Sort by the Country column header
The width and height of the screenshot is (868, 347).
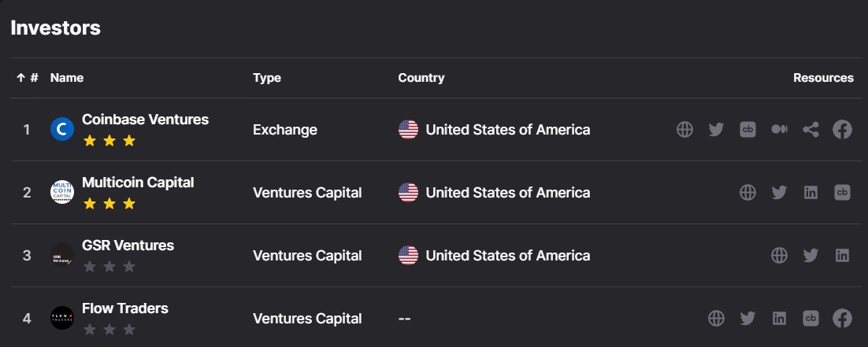(421, 78)
